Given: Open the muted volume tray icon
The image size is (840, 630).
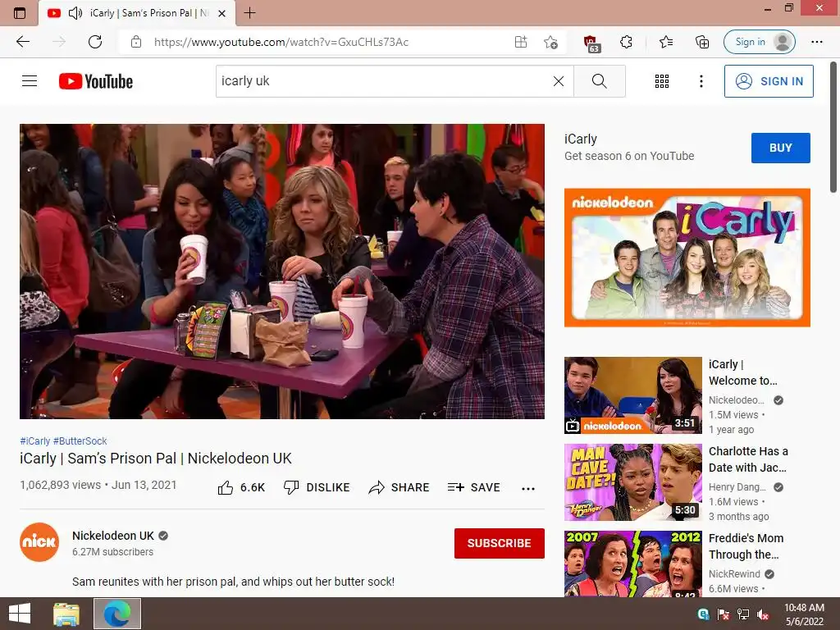Looking at the screenshot, I should point(763,614).
